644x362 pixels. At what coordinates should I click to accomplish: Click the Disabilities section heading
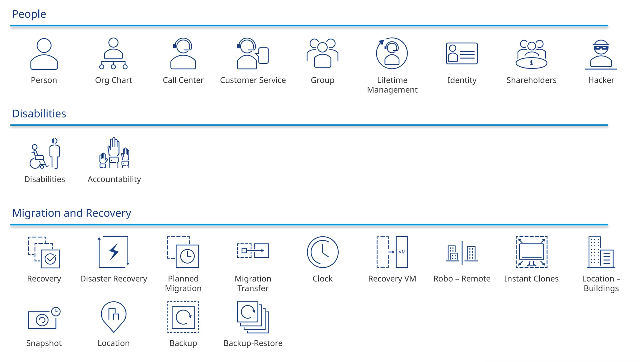coord(39,113)
